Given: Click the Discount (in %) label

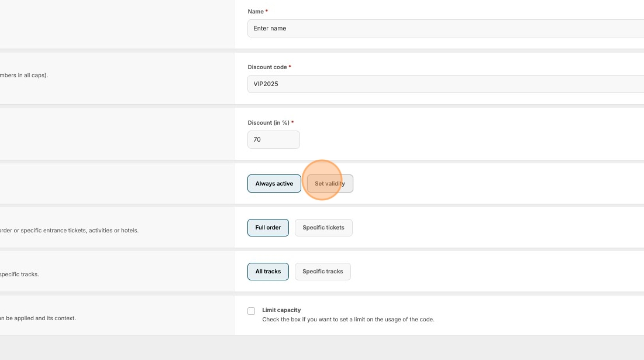Looking at the screenshot, I should pyautogui.click(x=268, y=122).
